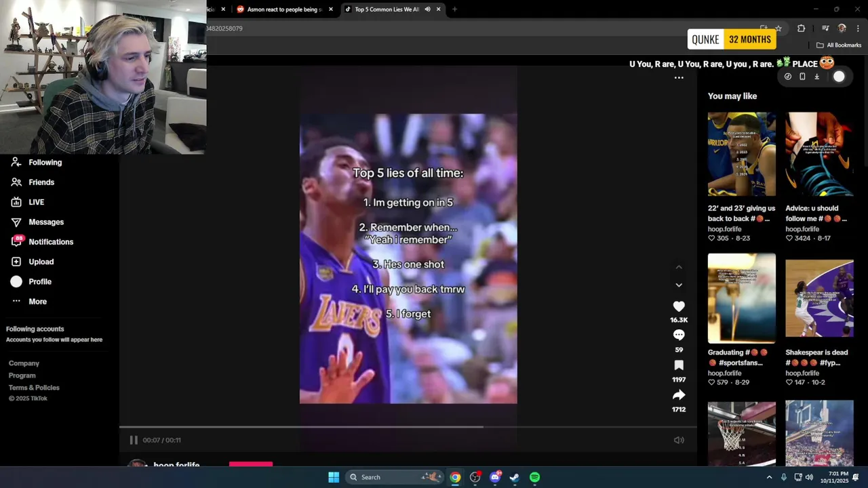Open a new browser tab
This screenshot has width=868, height=488.
pyautogui.click(x=454, y=9)
